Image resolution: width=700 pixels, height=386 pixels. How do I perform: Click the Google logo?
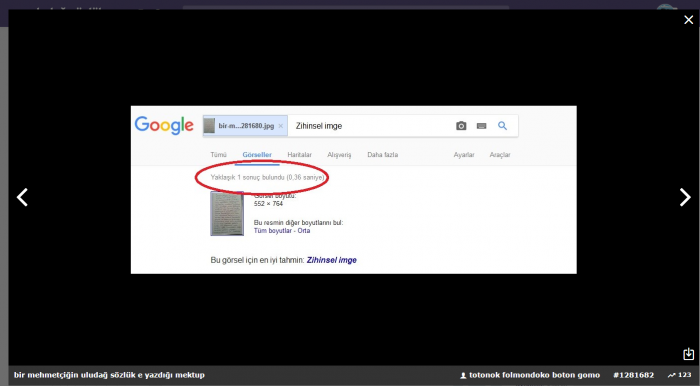coord(164,126)
